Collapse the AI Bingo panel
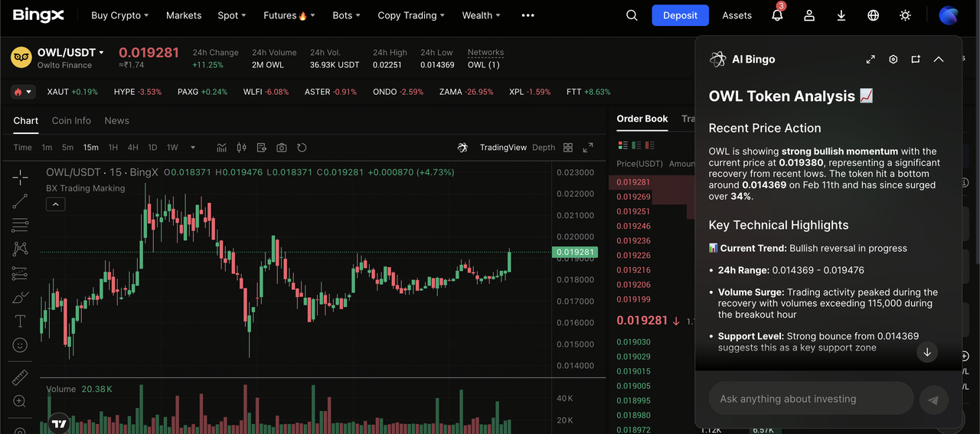 pos(939,60)
